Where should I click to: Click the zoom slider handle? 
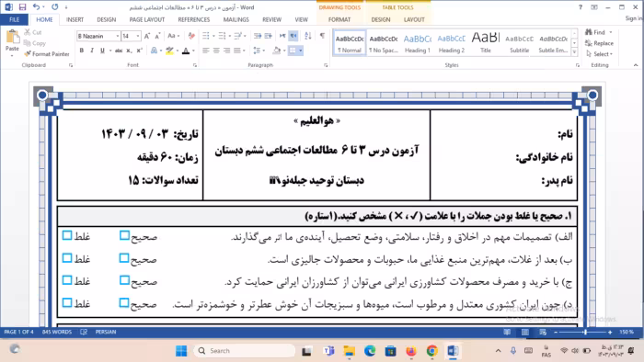(x=585, y=332)
